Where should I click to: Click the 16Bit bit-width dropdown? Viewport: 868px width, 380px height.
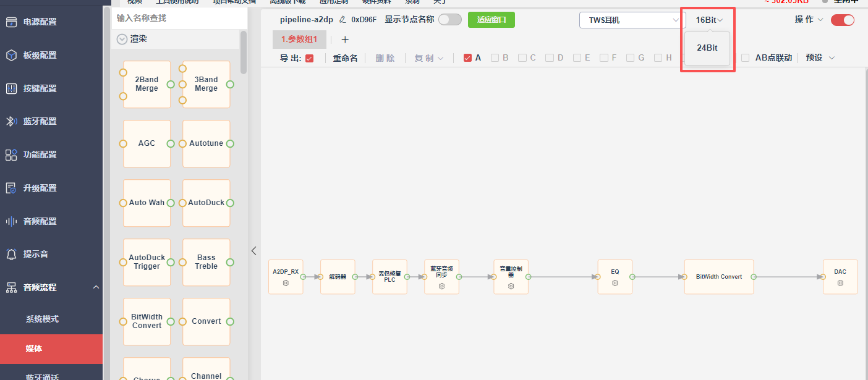709,20
